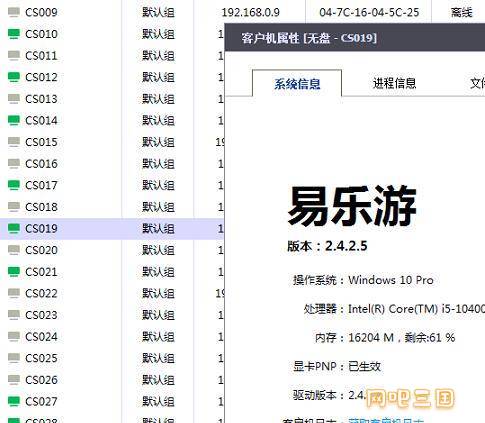Click 默认组 cell in CS009 row
This screenshot has width=485, height=423.
158,13
